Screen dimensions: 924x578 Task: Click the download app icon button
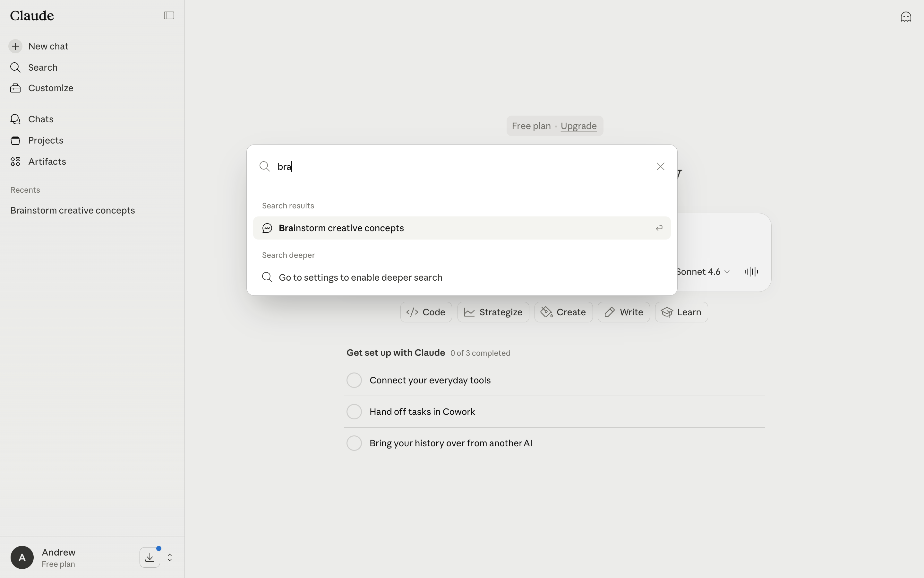point(150,557)
